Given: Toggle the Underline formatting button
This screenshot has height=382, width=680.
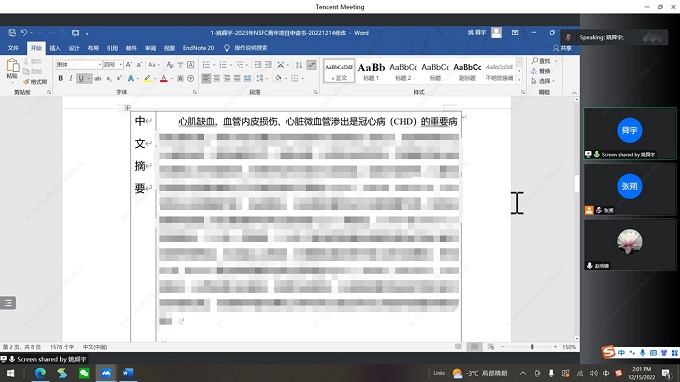Looking at the screenshot, I should click(x=81, y=78).
